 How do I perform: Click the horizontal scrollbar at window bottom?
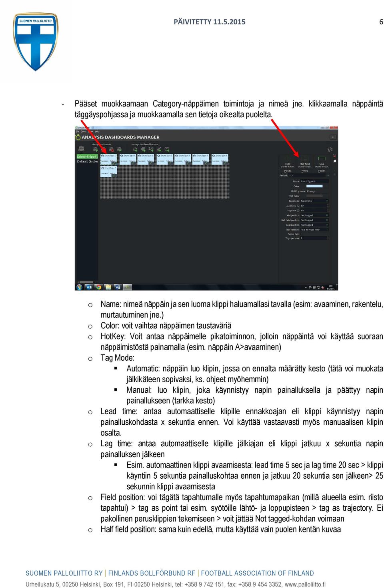(x=87, y=282)
